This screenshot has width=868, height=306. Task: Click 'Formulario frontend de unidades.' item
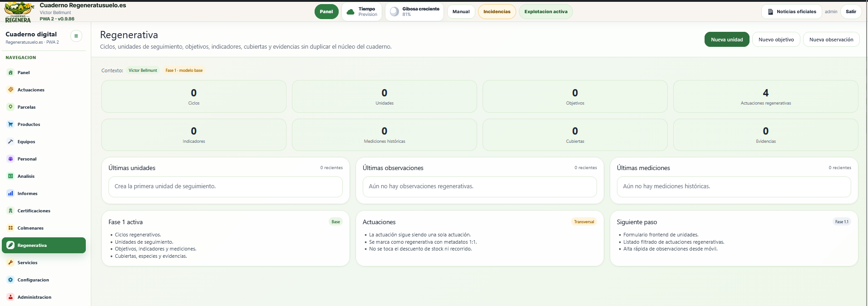[661, 235]
